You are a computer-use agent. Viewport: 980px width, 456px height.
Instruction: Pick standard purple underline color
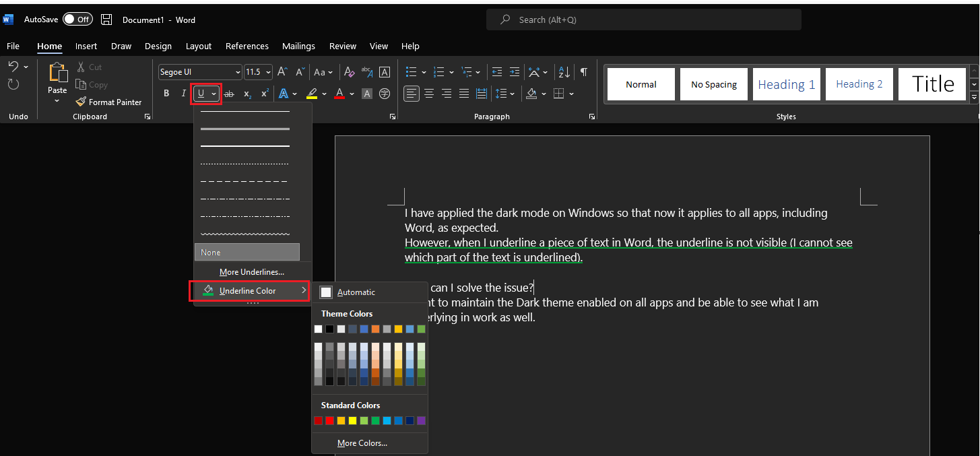421,420
